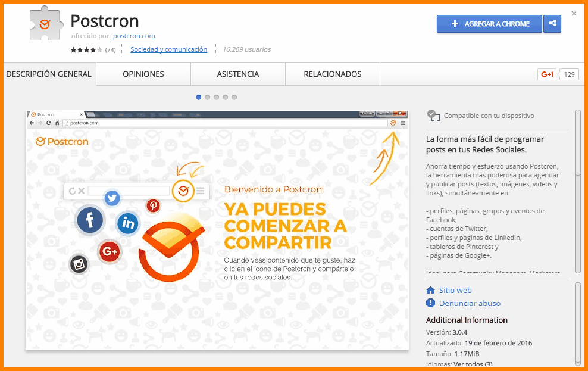Select the fifth carousel dot

click(x=234, y=97)
